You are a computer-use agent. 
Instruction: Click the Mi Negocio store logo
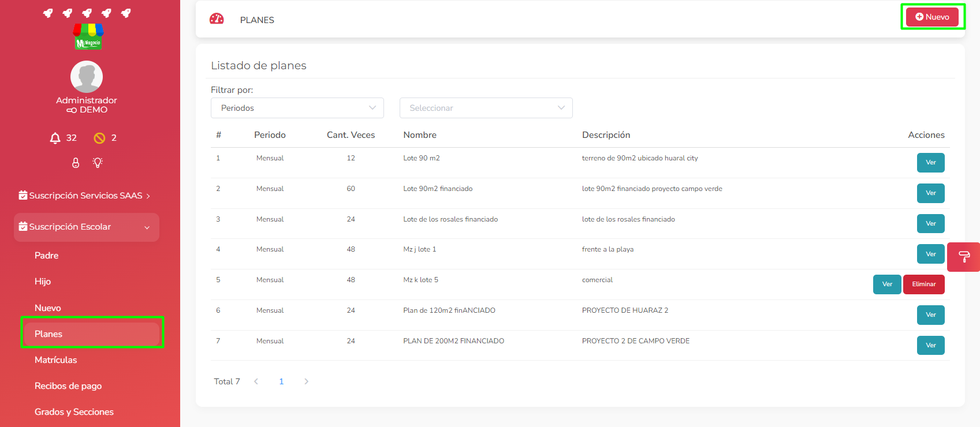click(88, 36)
